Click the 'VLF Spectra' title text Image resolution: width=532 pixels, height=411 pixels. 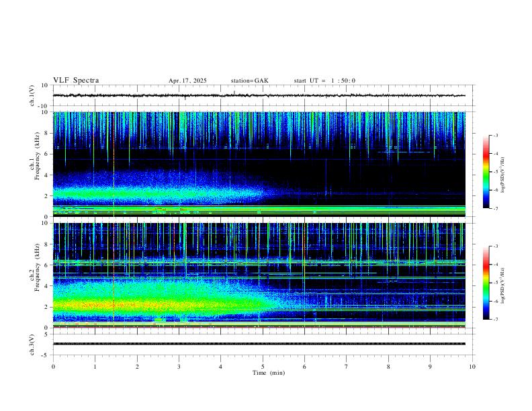point(76,81)
